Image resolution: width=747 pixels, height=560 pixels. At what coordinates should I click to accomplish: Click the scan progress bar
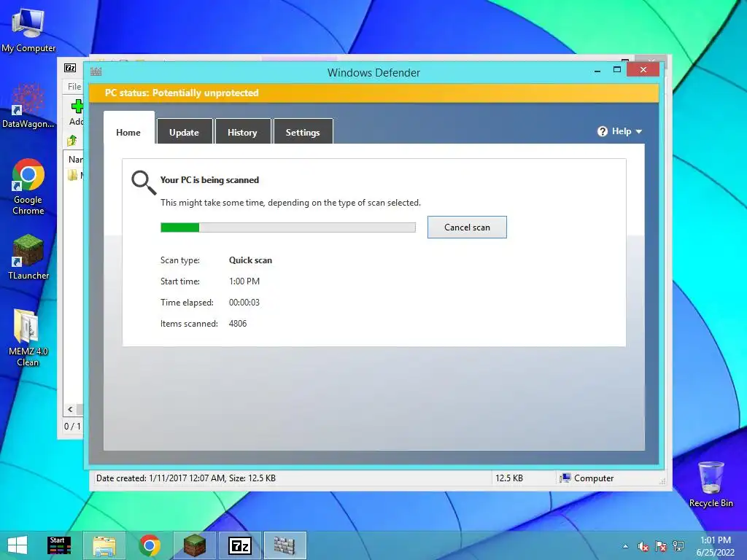(287, 227)
